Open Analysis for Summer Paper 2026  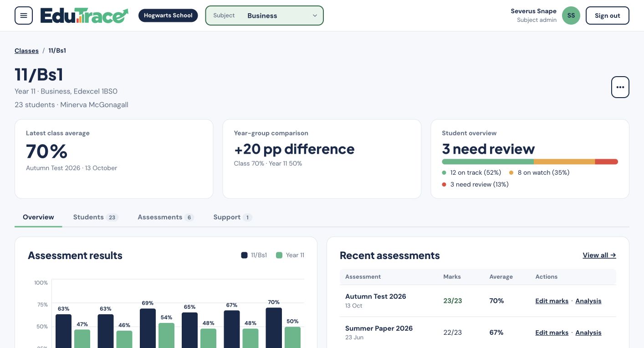[588, 333]
